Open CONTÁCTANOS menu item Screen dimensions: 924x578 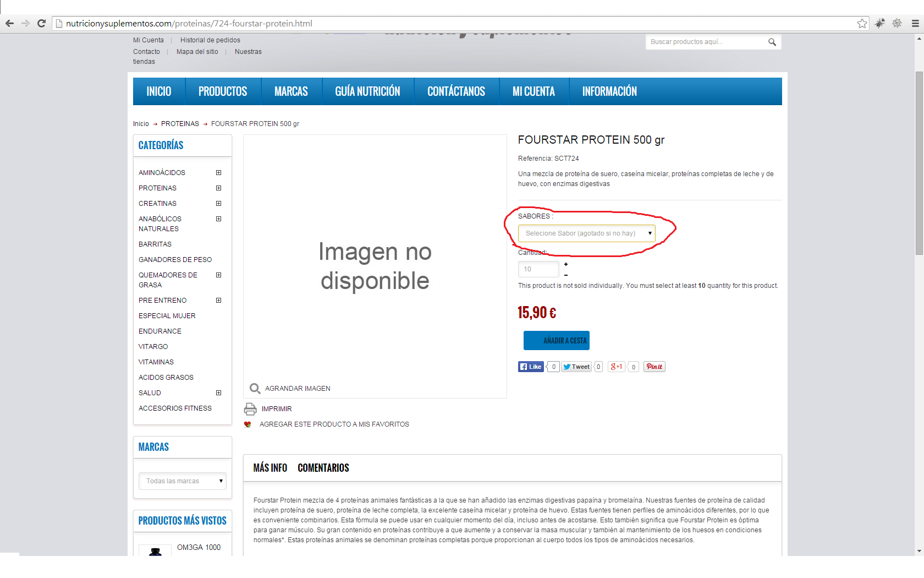[457, 91]
